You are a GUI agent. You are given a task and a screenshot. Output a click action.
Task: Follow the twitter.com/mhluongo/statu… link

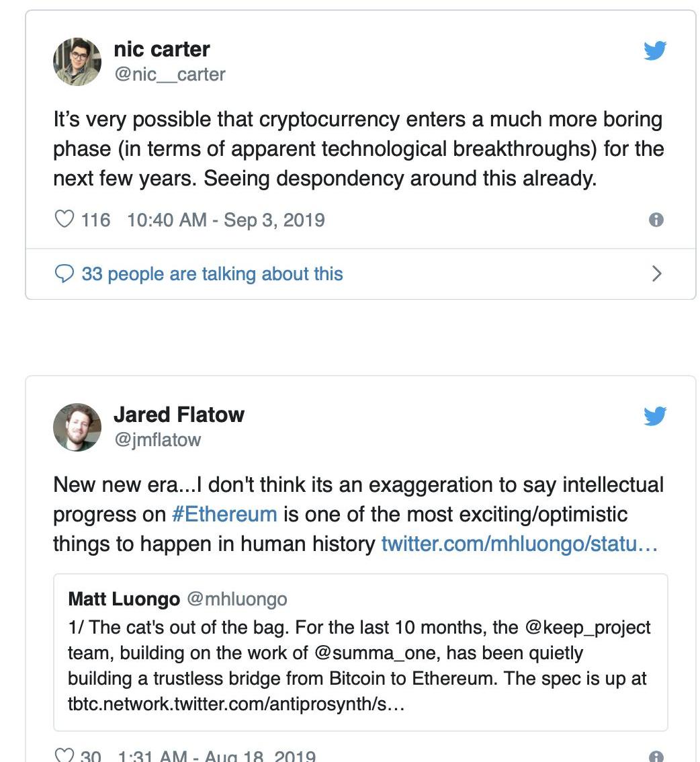tap(519, 544)
